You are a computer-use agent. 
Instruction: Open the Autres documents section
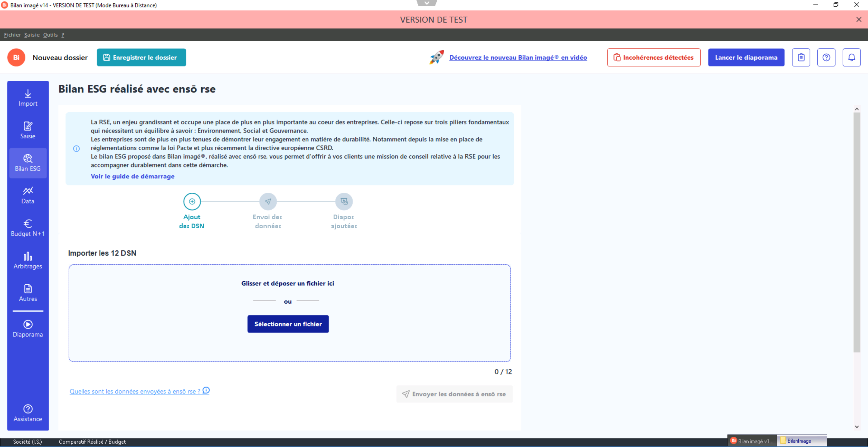[28, 293]
